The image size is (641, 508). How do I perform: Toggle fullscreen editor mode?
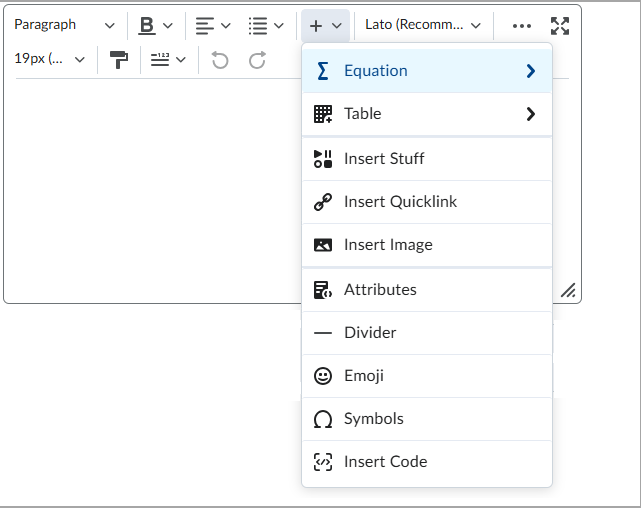[560, 25]
